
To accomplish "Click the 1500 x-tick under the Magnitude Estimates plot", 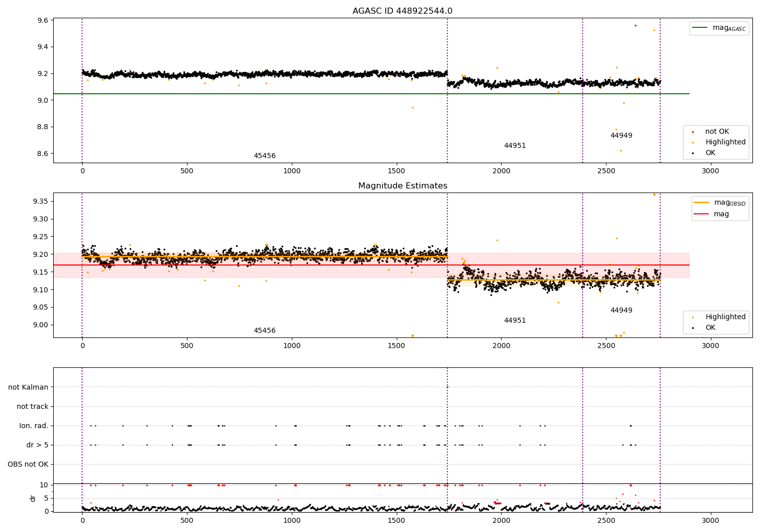I will (x=396, y=346).
